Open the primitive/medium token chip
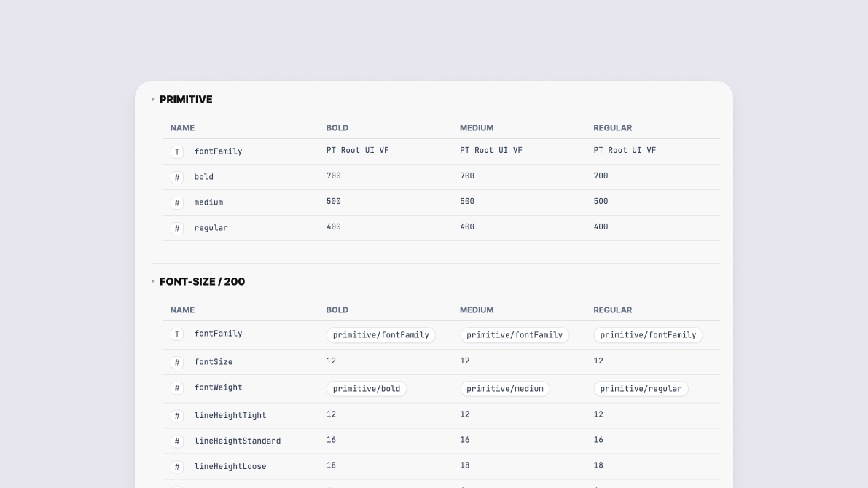The width and height of the screenshot is (868, 488). (x=505, y=388)
